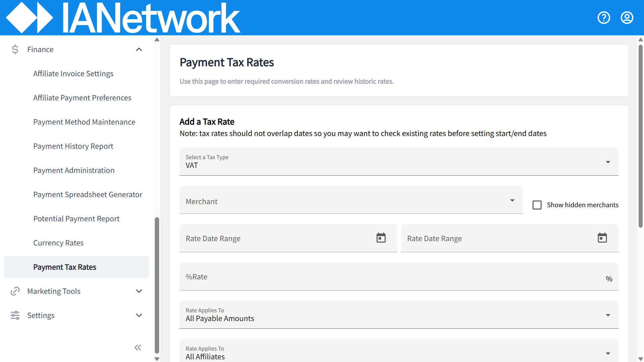Enable Show hidden merchants
This screenshot has height=362, width=644.
(537, 205)
